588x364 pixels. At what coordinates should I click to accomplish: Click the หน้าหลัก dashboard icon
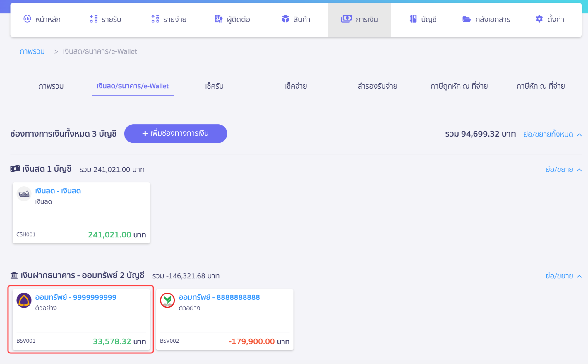(x=27, y=19)
